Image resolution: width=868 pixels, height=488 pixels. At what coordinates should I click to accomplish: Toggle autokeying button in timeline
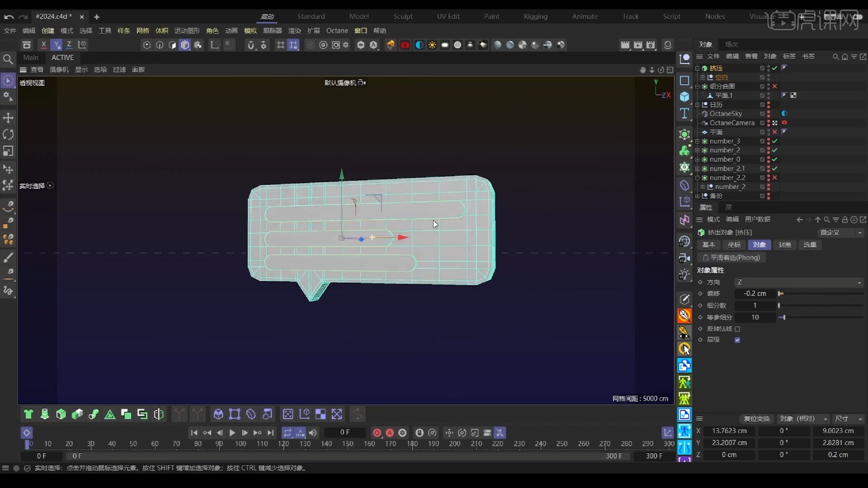coord(390,433)
